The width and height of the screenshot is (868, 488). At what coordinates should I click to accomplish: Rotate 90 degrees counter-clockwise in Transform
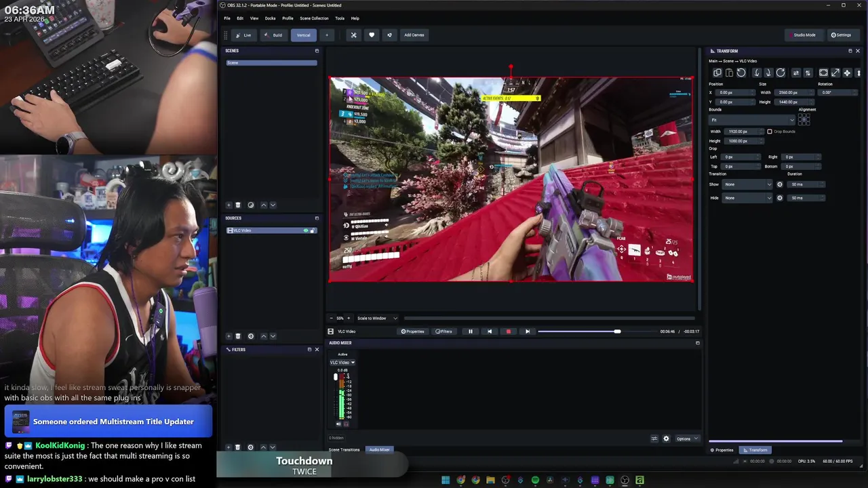[757, 73]
